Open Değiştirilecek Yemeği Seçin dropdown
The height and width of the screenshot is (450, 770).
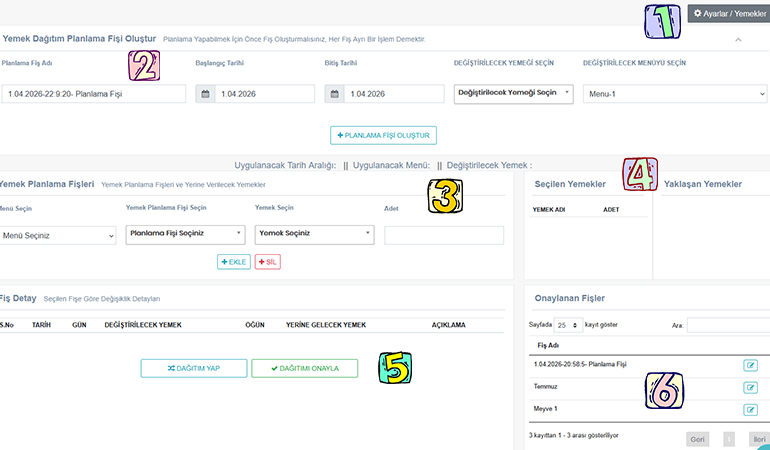514,93
